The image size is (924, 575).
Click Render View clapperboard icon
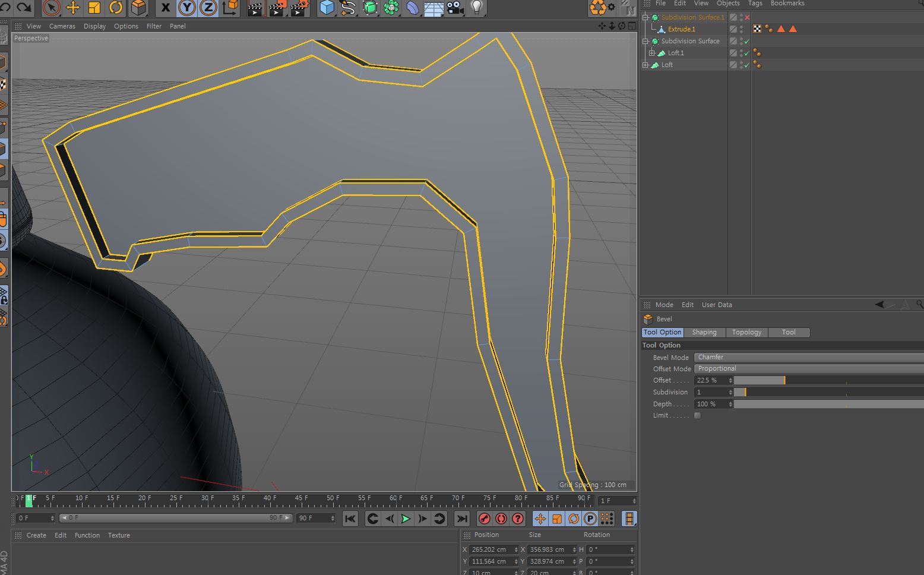pos(255,8)
